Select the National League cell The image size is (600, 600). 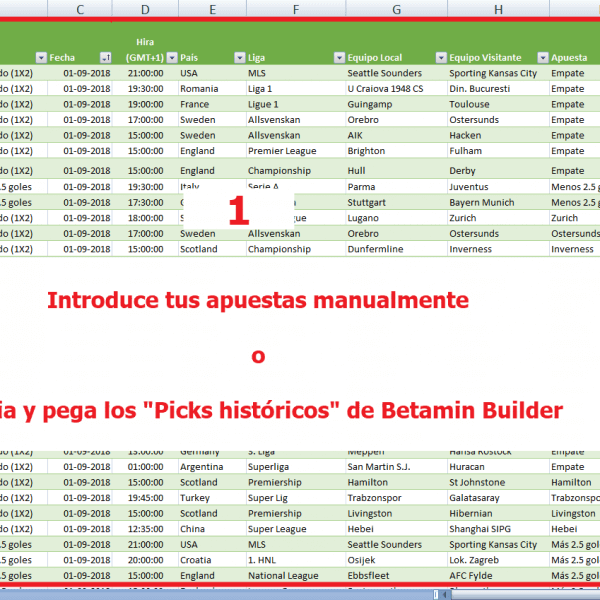[x=296, y=576]
